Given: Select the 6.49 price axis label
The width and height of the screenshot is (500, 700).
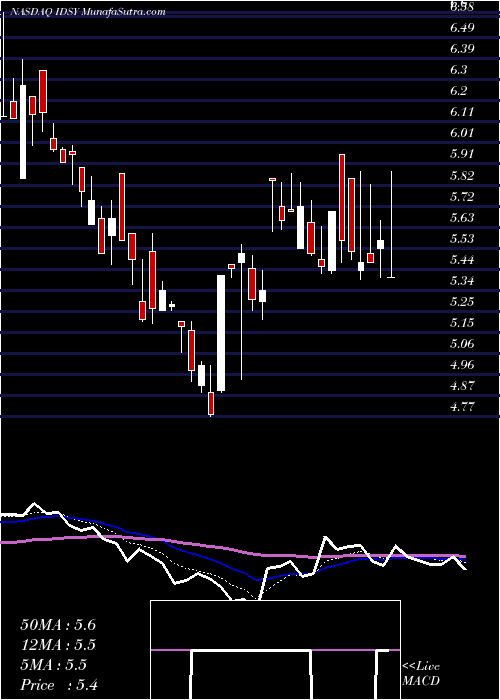Looking at the screenshot, I should pyautogui.click(x=462, y=28).
